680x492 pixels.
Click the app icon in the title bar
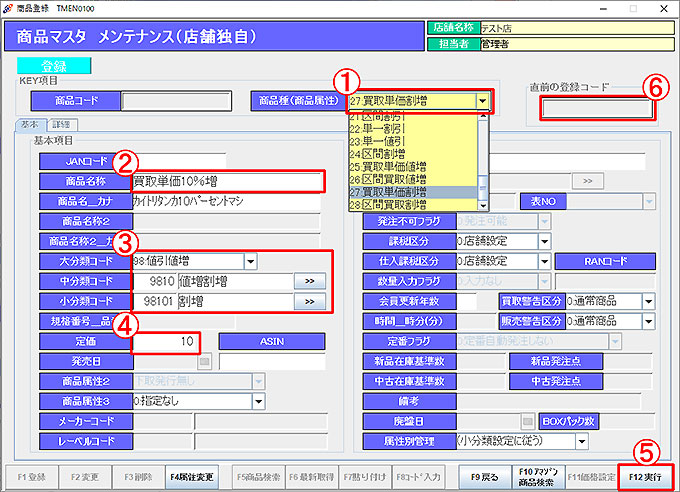tap(8, 8)
